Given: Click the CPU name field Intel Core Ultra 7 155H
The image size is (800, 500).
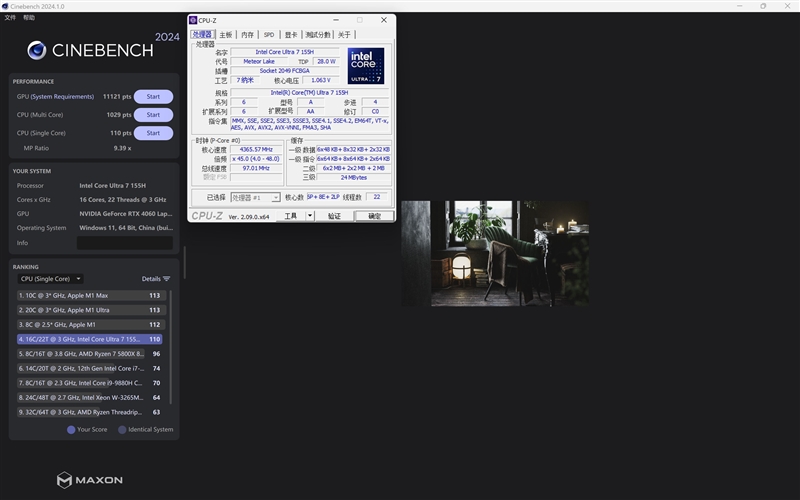Looking at the screenshot, I should [x=285, y=52].
